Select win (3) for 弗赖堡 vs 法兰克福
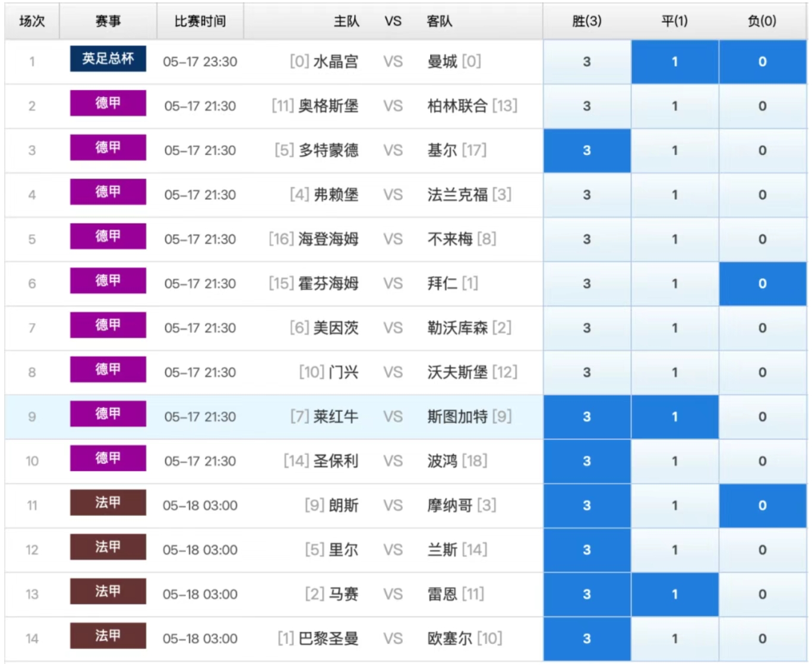This screenshot has width=812, height=668. click(587, 195)
